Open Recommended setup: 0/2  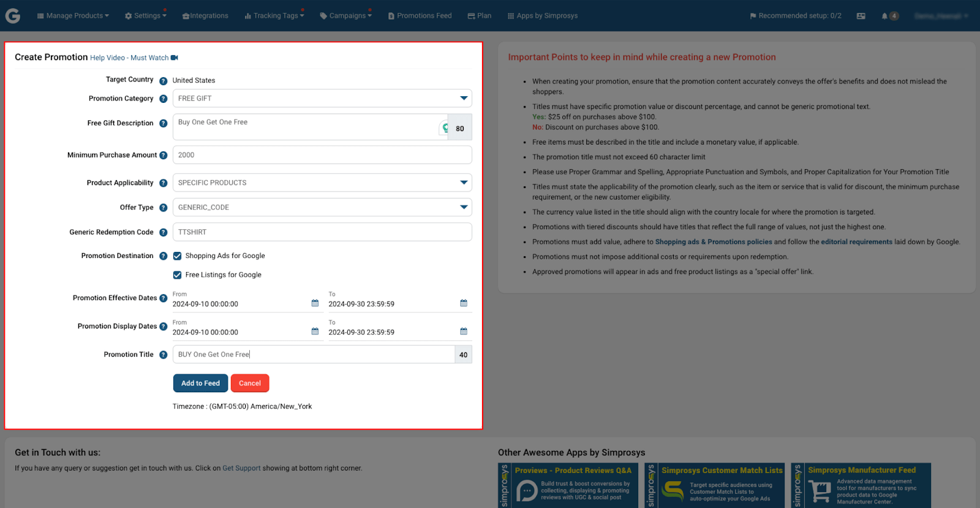click(x=796, y=16)
